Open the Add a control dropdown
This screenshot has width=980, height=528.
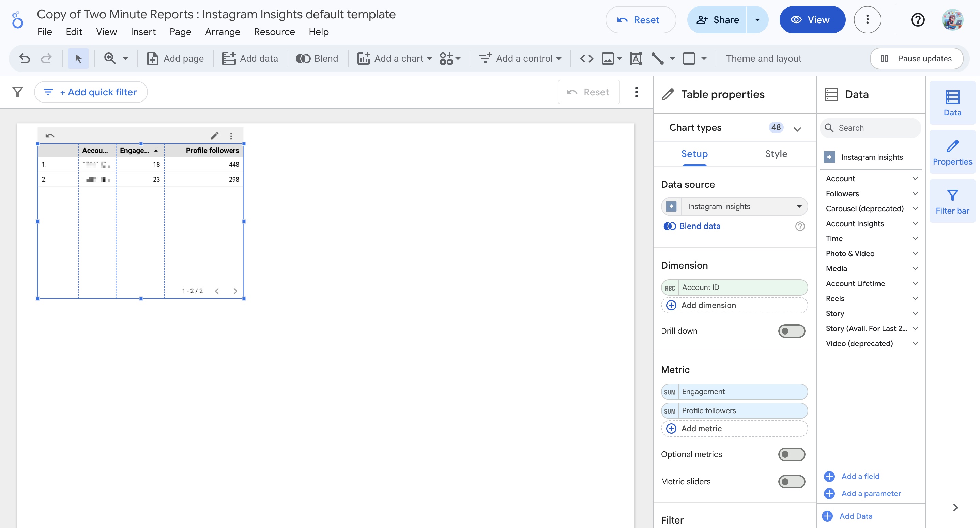(520, 58)
